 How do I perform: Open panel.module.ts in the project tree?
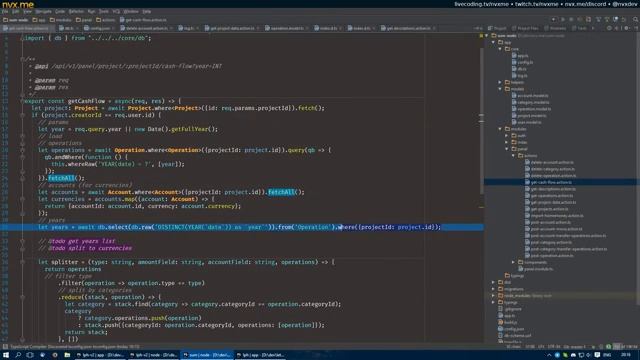click(x=536, y=269)
